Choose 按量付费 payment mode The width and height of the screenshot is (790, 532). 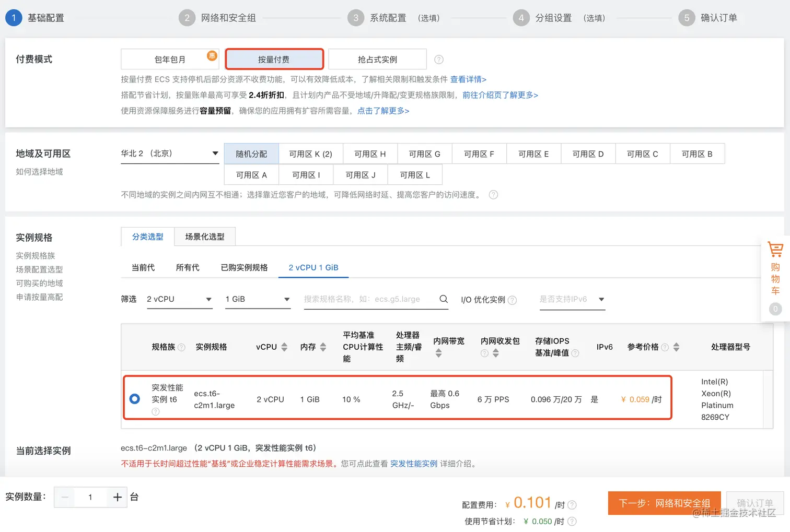click(274, 60)
